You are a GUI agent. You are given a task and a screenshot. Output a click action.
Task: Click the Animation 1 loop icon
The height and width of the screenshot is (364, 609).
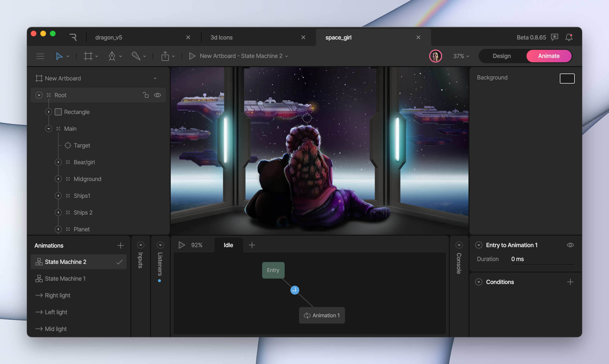[x=307, y=315]
